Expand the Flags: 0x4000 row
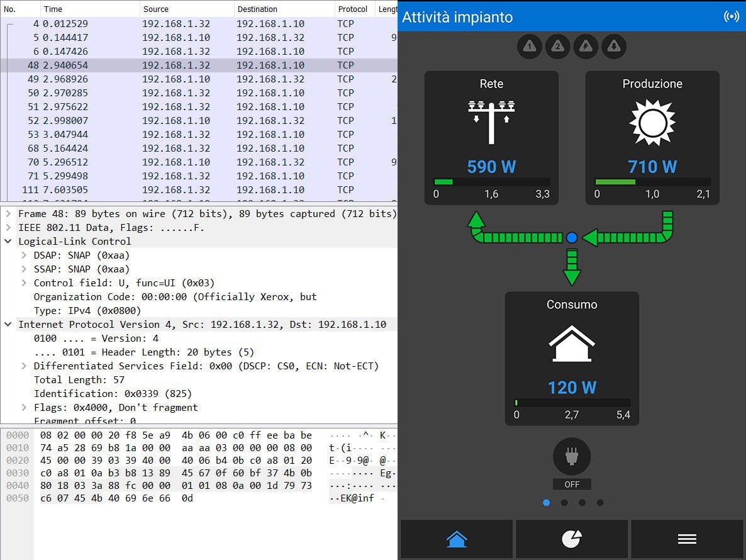The image size is (746, 560). click(24, 407)
